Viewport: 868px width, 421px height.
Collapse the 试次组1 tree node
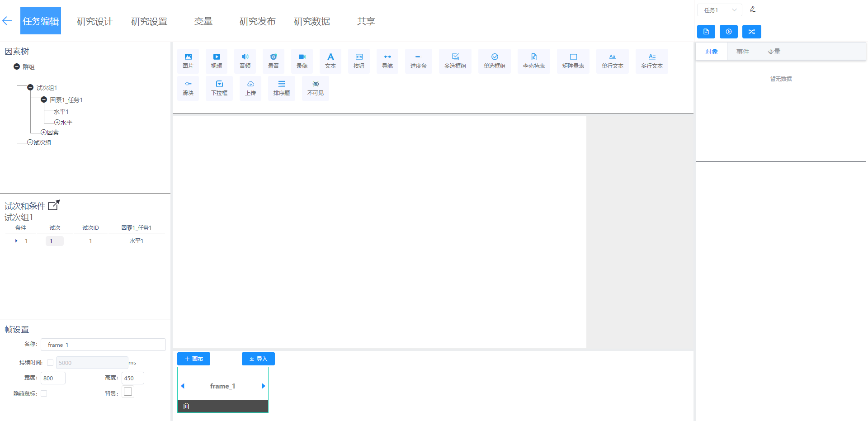point(30,87)
